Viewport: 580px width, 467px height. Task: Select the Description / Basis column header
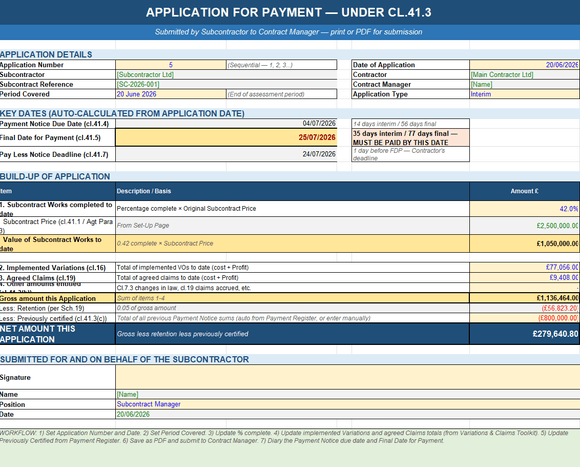tap(292, 191)
